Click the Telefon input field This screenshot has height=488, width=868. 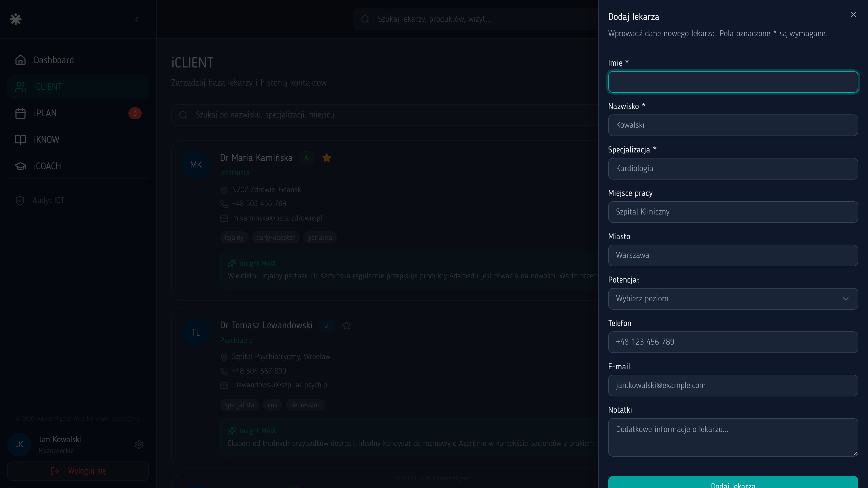(733, 342)
